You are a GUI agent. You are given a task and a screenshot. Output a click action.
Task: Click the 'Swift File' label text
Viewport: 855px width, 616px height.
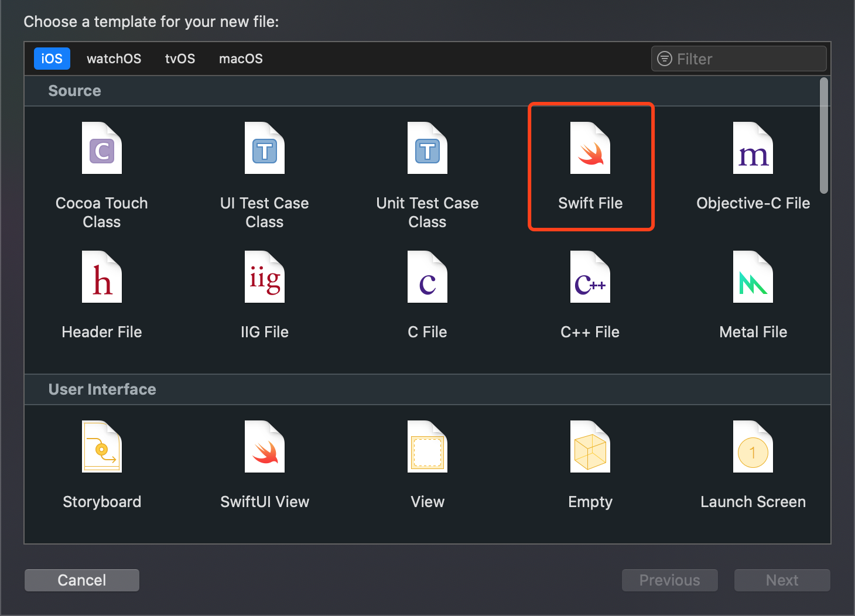point(590,203)
